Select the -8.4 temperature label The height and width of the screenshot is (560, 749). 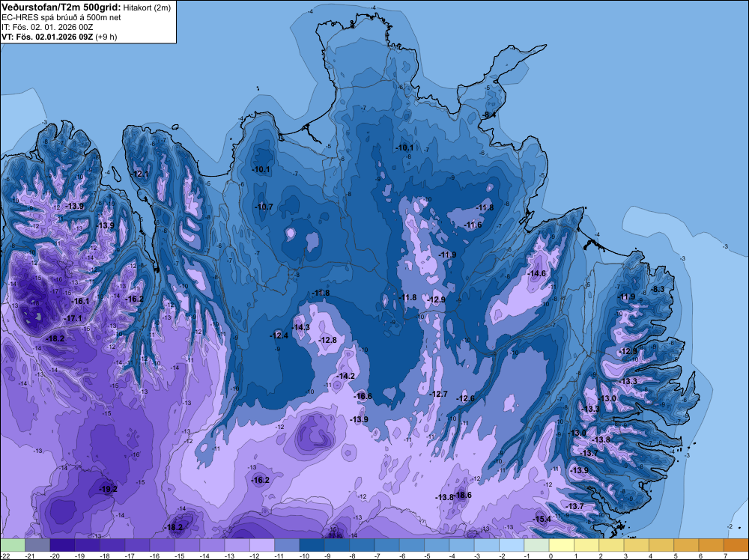(x=488, y=115)
